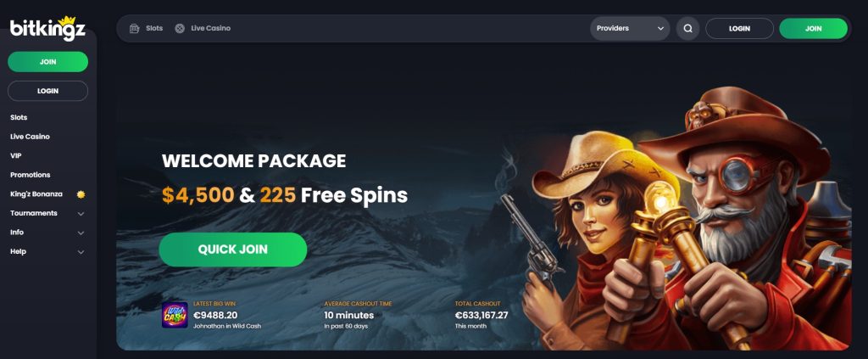868x359 pixels.
Task: Click the Live Casino chip icon
Action: (180, 28)
